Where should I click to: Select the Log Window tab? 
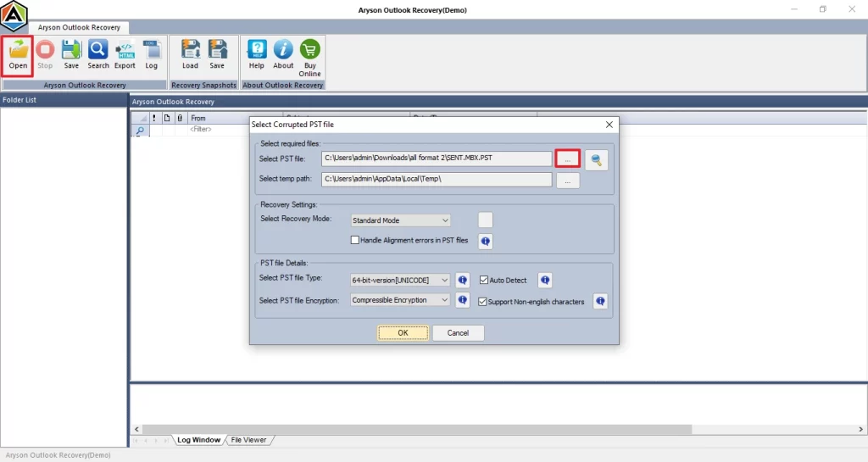click(x=198, y=440)
